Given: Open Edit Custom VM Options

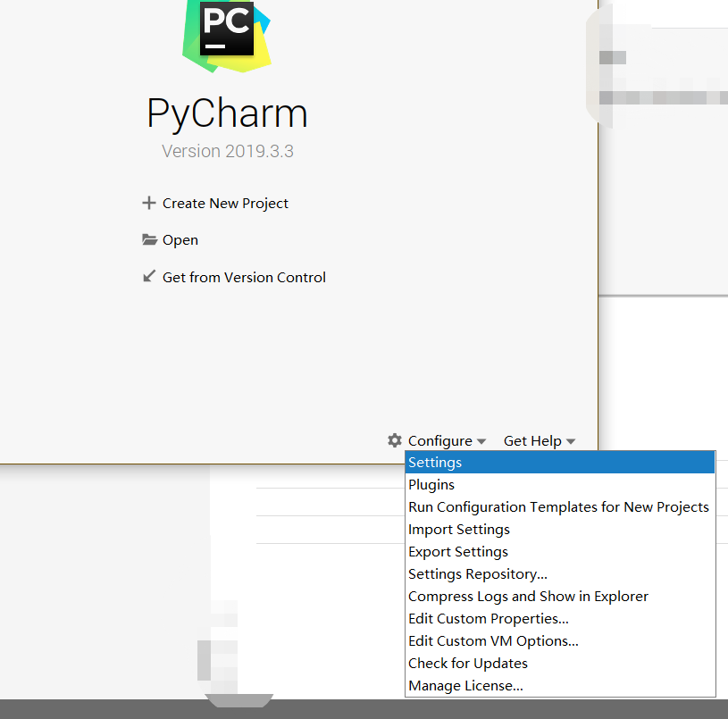Looking at the screenshot, I should pyautogui.click(x=492, y=640).
